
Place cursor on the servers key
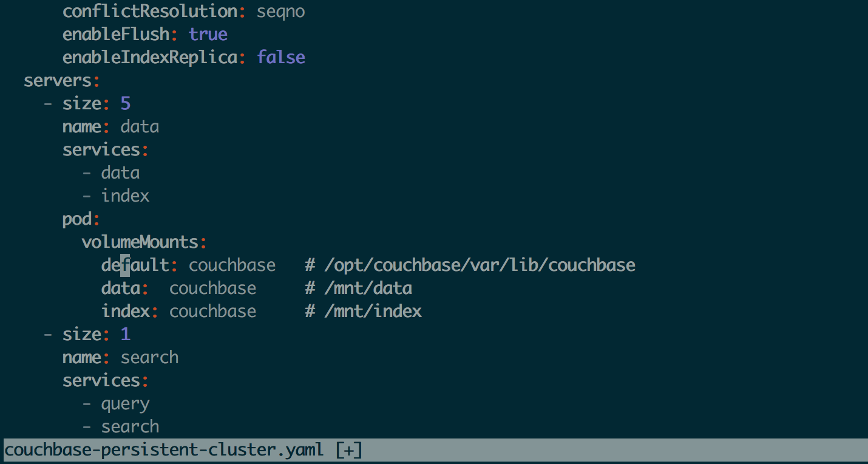point(58,80)
